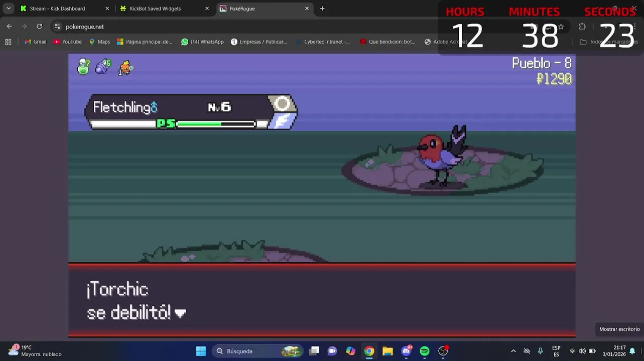Open the Adobe Acrobat bookmark

446,42
